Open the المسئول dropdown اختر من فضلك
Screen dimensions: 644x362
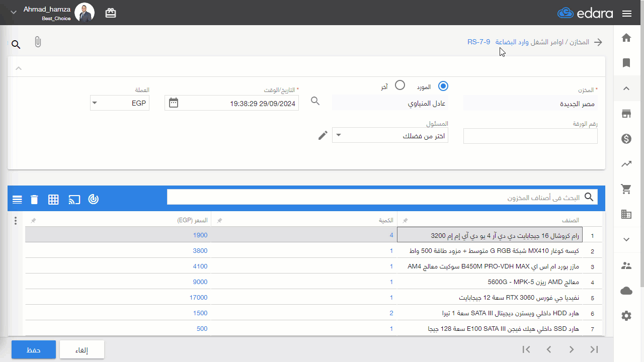pyautogui.click(x=390, y=135)
